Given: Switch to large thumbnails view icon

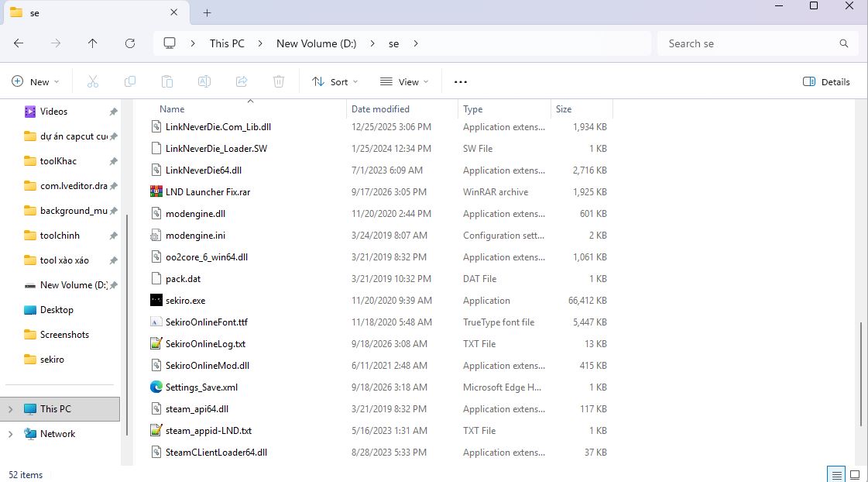Looking at the screenshot, I should coord(856,475).
